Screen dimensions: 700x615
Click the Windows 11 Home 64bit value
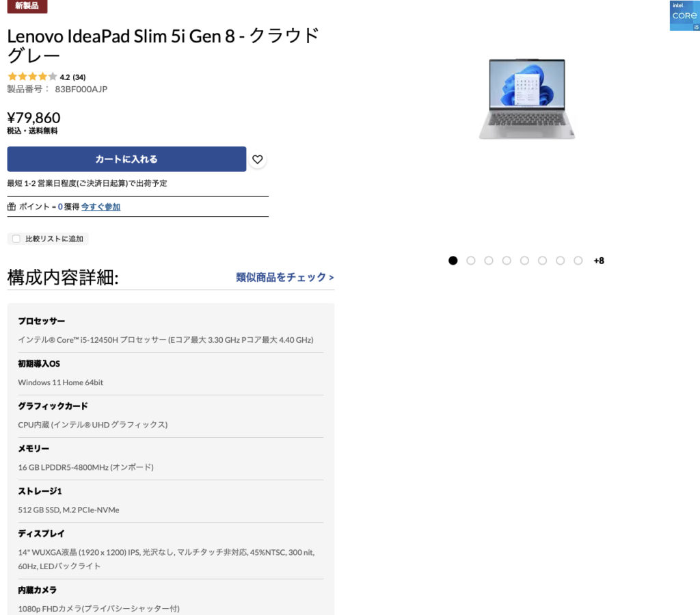point(61,382)
